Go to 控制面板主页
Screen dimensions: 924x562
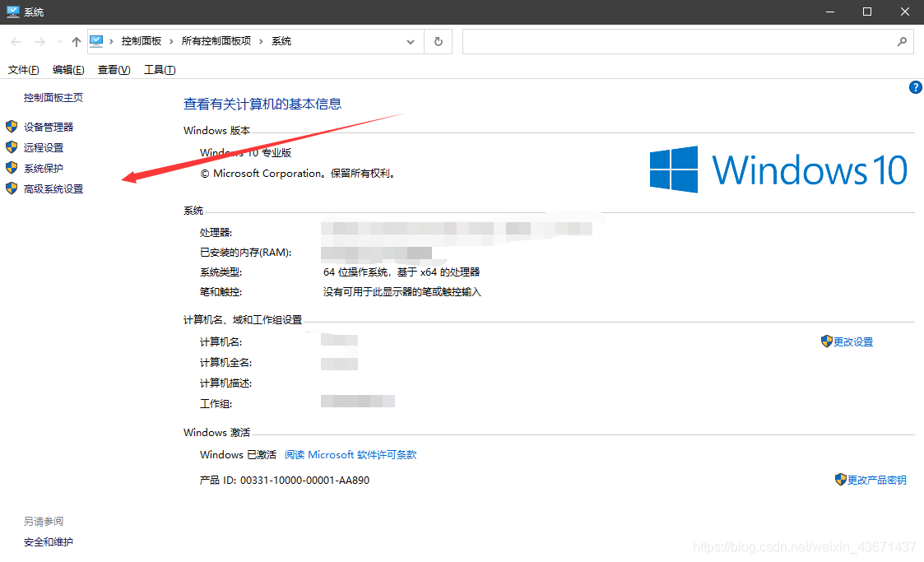click(x=53, y=98)
